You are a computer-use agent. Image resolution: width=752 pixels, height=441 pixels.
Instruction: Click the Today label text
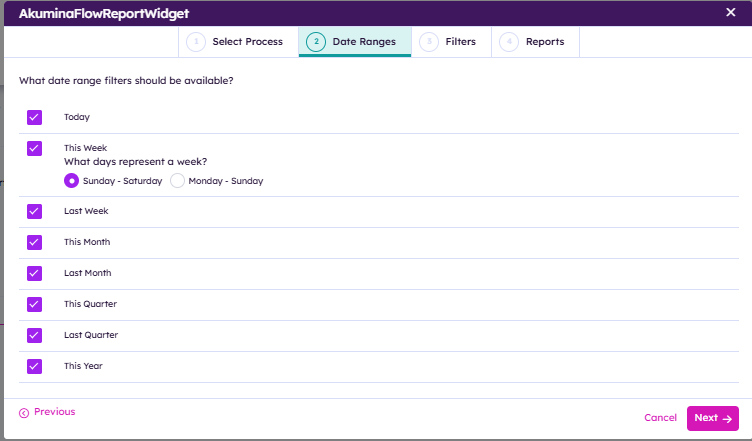(77, 117)
